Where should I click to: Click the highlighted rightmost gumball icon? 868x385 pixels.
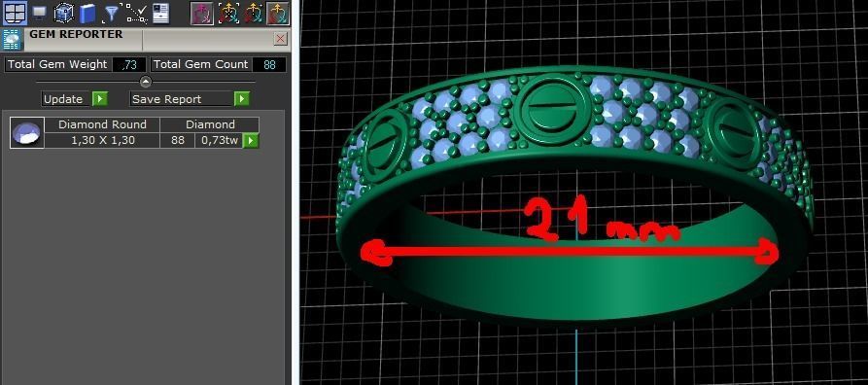pos(278,14)
